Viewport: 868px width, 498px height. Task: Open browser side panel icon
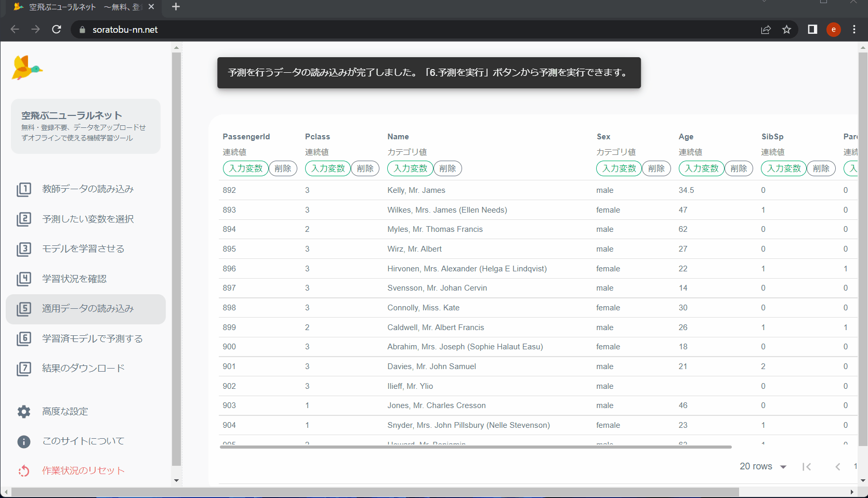click(x=812, y=30)
